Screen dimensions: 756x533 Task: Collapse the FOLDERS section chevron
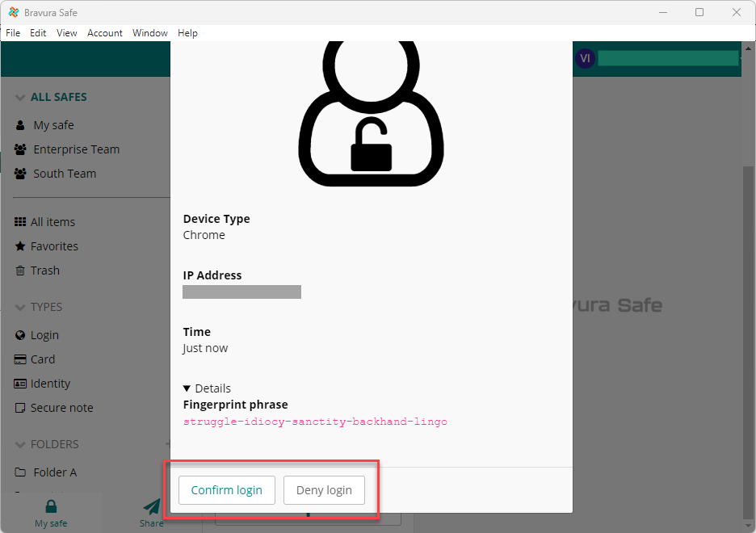(20, 445)
